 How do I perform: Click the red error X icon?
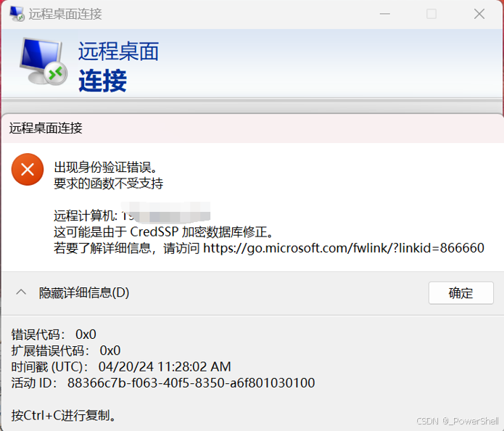click(x=28, y=169)
